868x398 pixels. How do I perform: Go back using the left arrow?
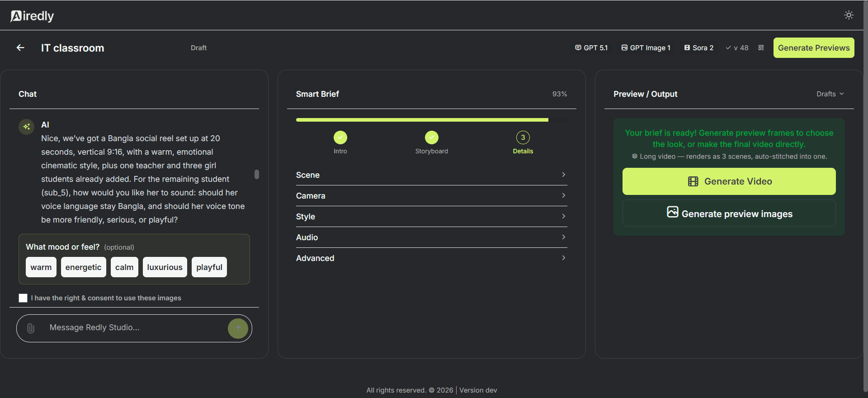[x=20, y=47]
